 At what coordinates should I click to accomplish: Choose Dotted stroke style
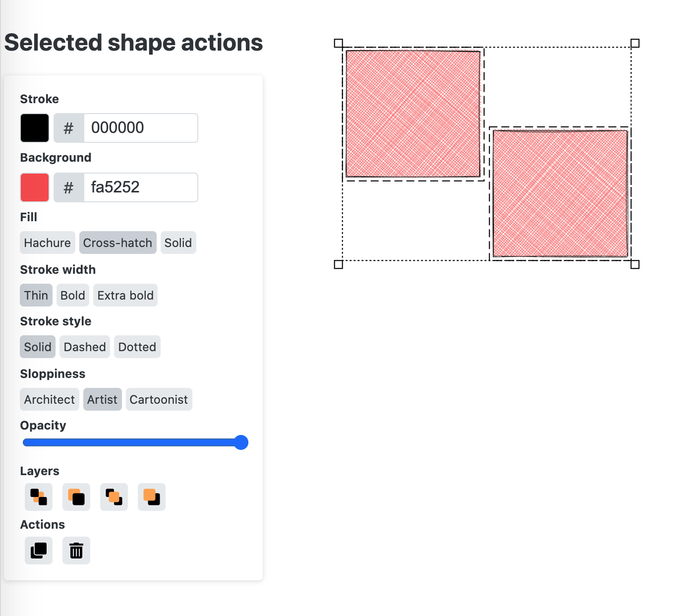coord(137,347)
